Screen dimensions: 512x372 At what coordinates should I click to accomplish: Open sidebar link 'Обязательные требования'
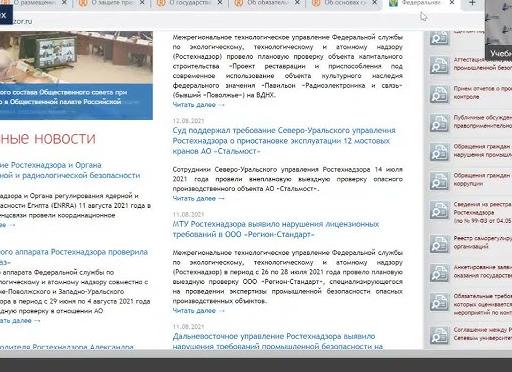(482, 304)
